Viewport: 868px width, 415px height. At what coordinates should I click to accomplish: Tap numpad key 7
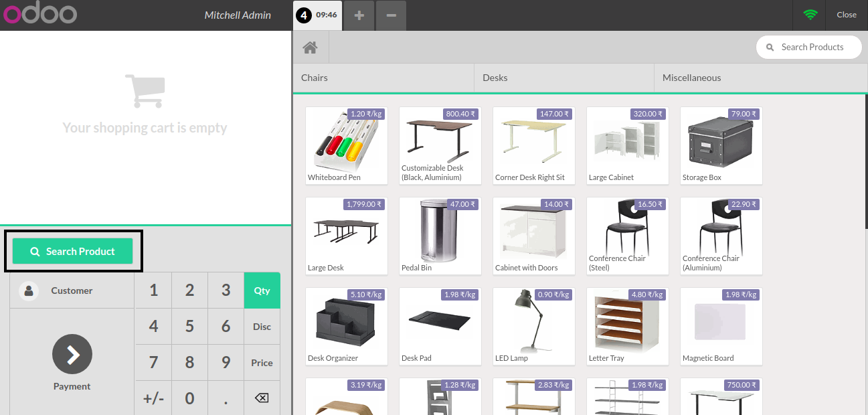point(153,363)
